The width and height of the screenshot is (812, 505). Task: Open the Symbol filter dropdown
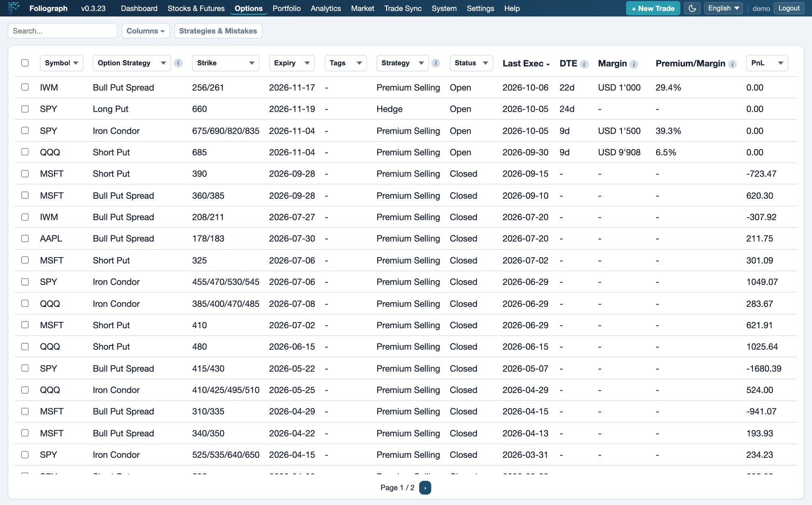[61, 63]
